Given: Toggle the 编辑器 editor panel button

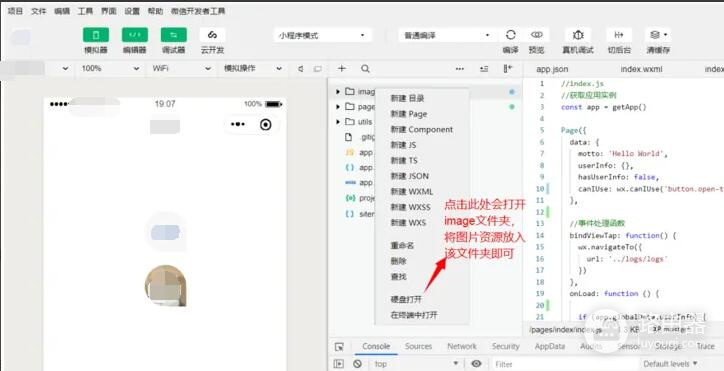Looking at the screenshot, I should coord(135,35).
